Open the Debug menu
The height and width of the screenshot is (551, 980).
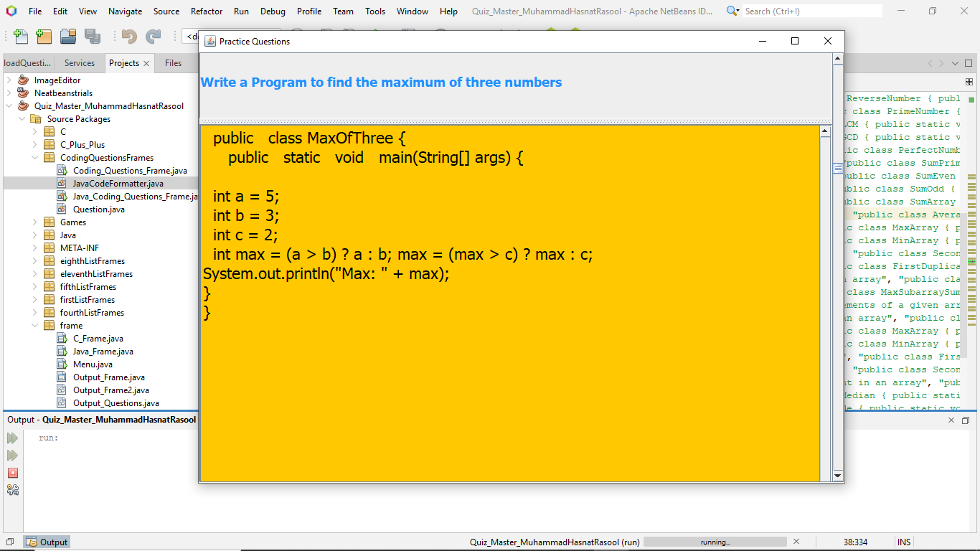click(x=273, y=11)
